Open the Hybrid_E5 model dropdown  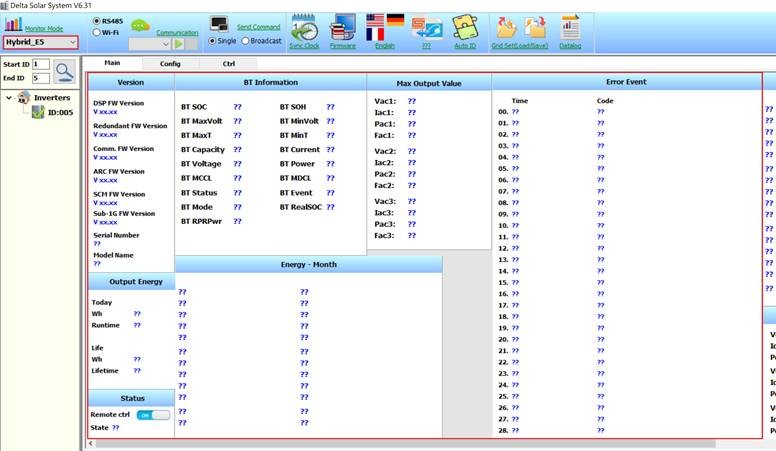pos(41,42)
